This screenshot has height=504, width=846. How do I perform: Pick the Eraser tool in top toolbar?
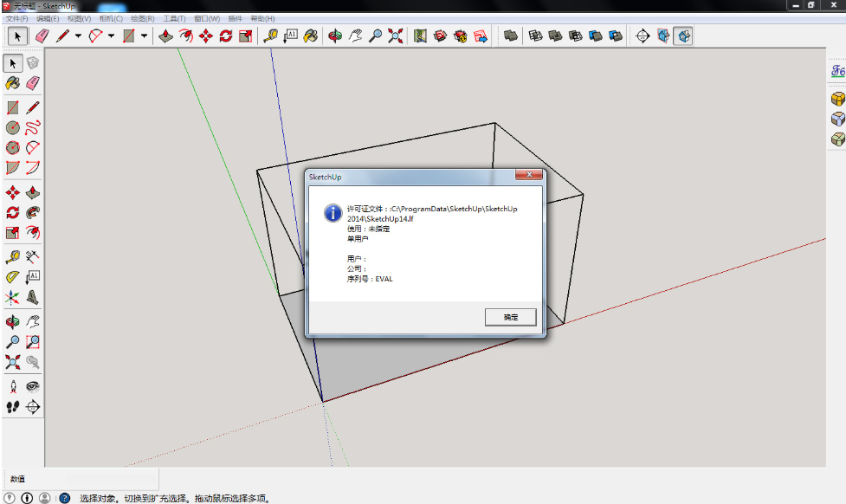(42, 36)
